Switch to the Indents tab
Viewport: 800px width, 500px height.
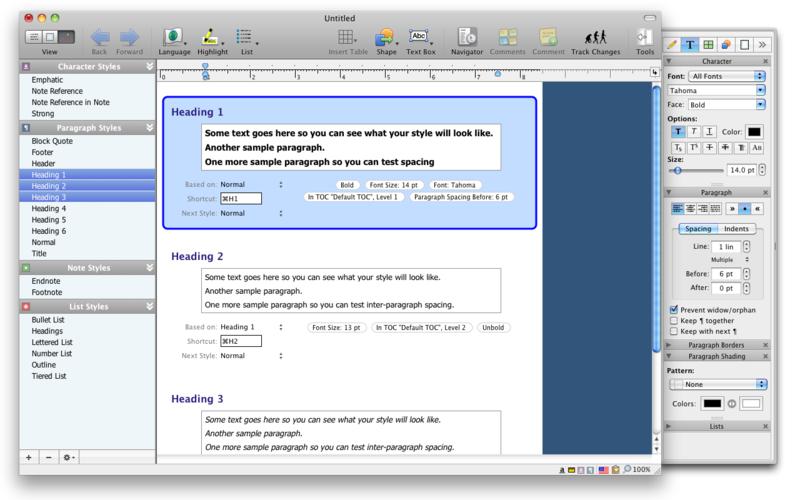click(x=736, y=229)
